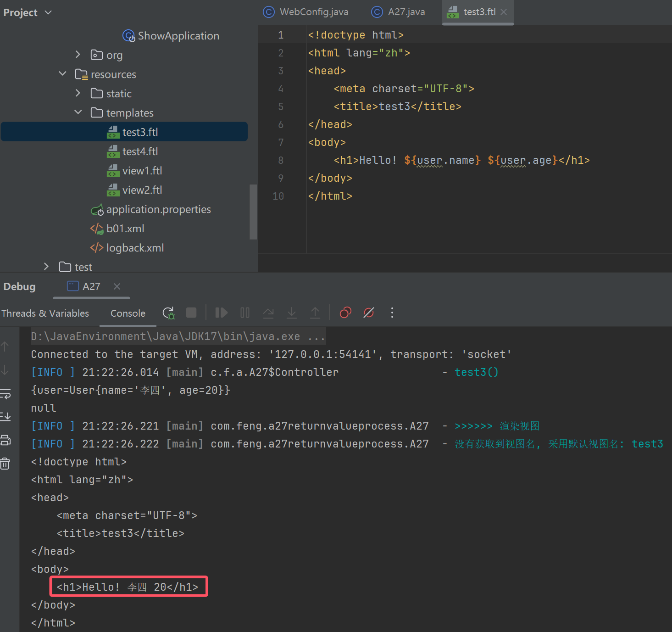Open application.properties in the project tree
The height and width of the screenshot is (632, 672).
click(x=151, y=209)
